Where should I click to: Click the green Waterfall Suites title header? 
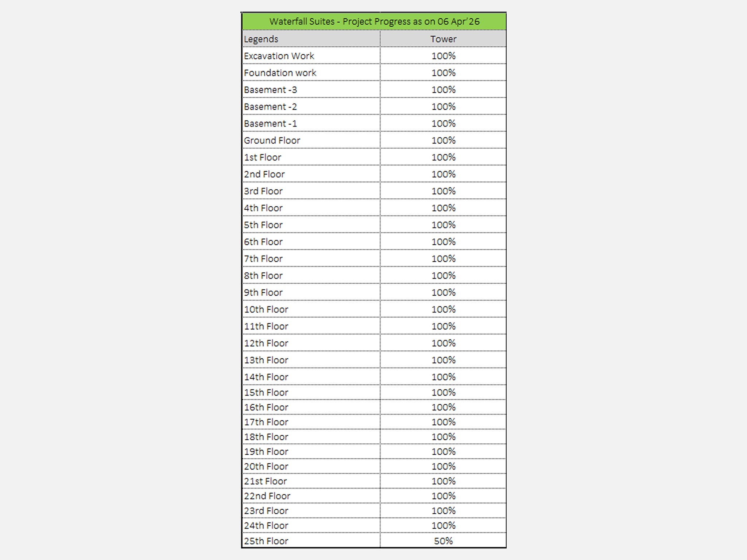(374, 22)
